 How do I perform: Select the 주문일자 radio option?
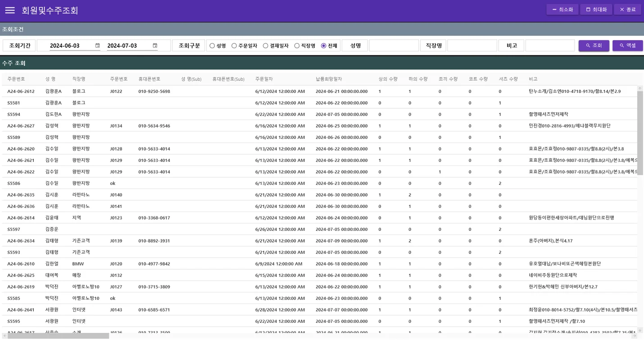point(234,46)
